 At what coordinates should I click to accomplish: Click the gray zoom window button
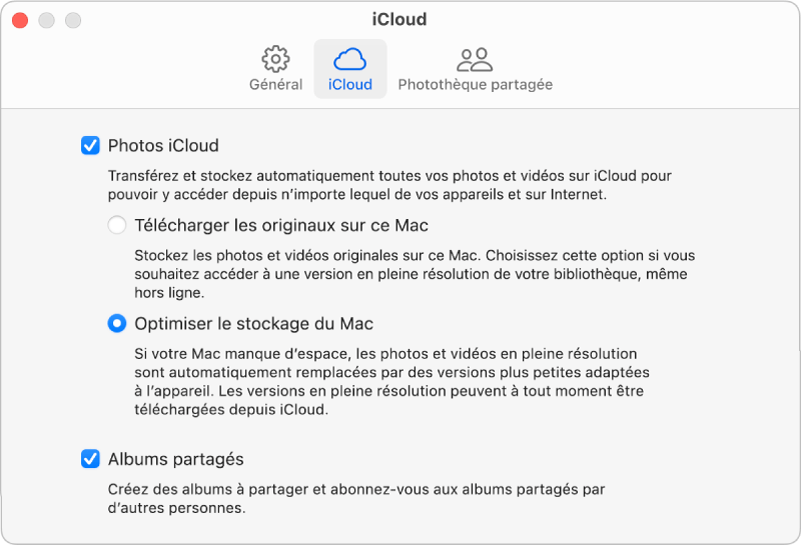click(x=72, y=20)
